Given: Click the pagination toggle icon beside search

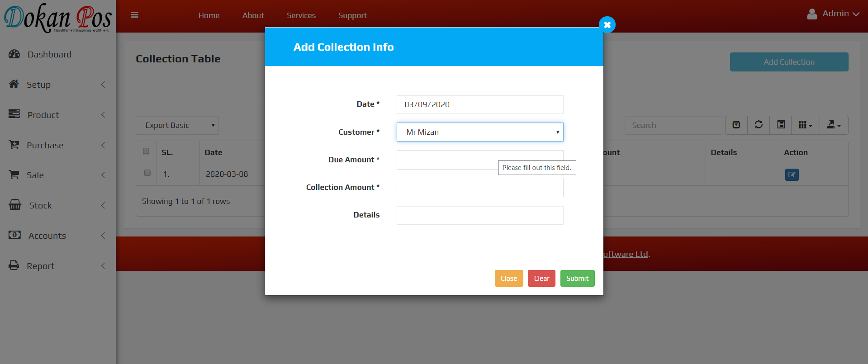Looking at the screenshot, I should pos(736,125).
